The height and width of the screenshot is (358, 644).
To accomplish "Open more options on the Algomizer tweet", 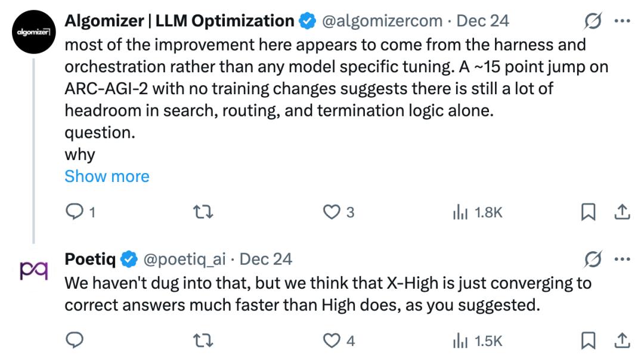I will pyautogui.click(x=622, y=21).
